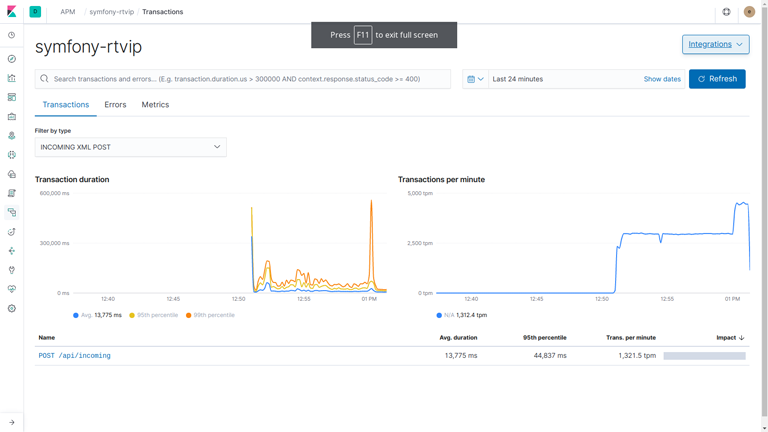
Task: Click the 44,837 ms value cell
Action: click(x=550, y=356)
